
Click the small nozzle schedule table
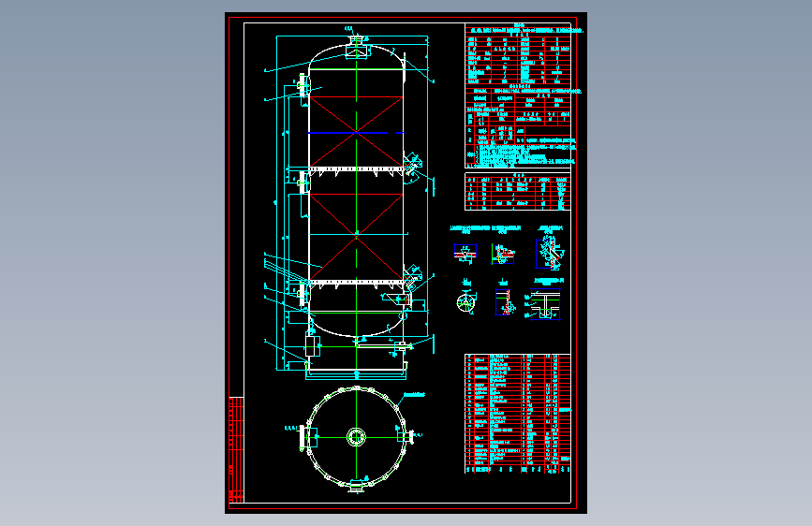click(518, 192)
